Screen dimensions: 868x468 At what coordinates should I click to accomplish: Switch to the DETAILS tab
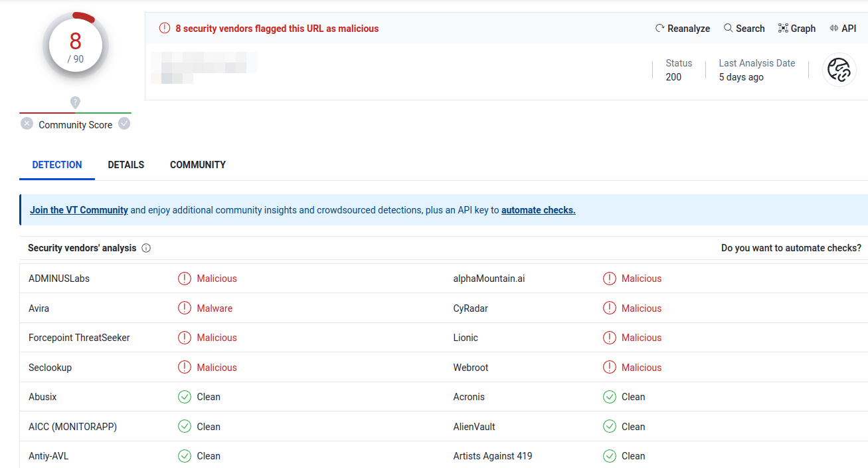[x=126, y=165]
